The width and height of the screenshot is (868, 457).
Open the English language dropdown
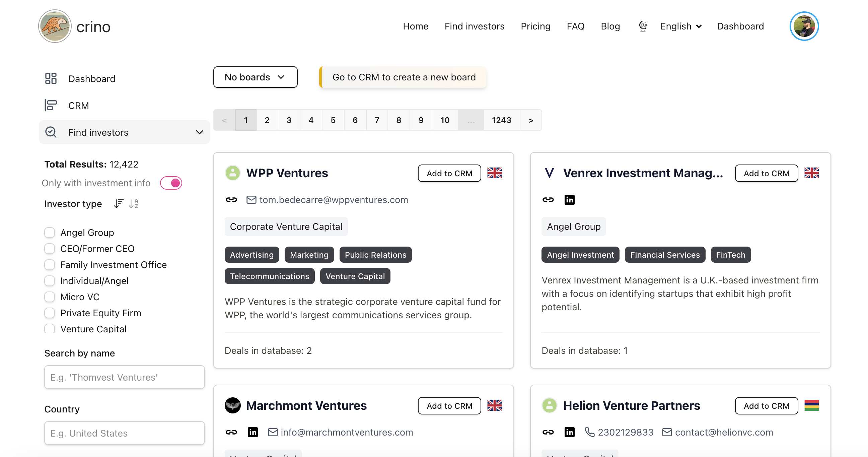tap(680, 26)
